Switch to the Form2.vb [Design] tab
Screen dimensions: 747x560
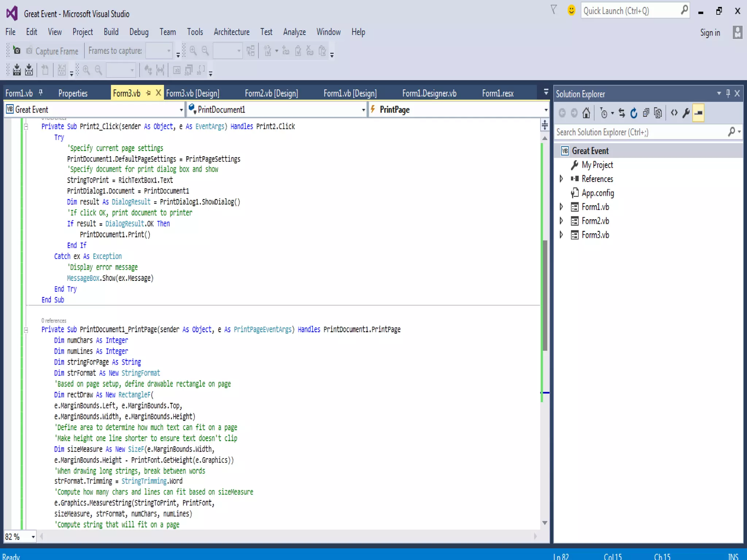(271, 93)
